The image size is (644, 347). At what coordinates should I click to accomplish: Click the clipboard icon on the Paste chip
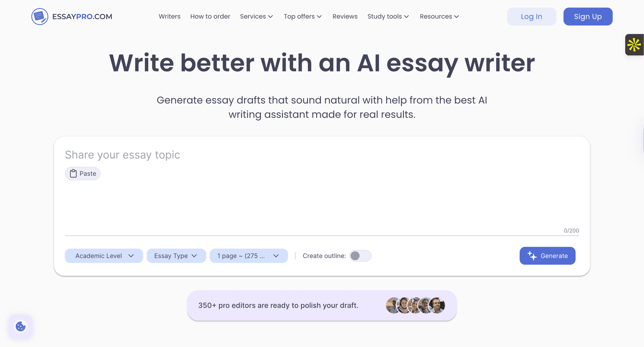tap(73, 173)
